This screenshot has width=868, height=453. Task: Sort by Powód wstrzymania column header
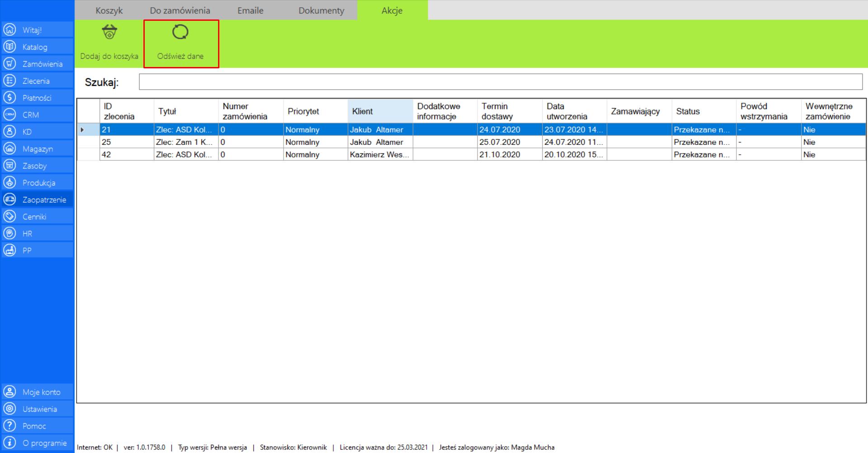[x=768, y=111]
